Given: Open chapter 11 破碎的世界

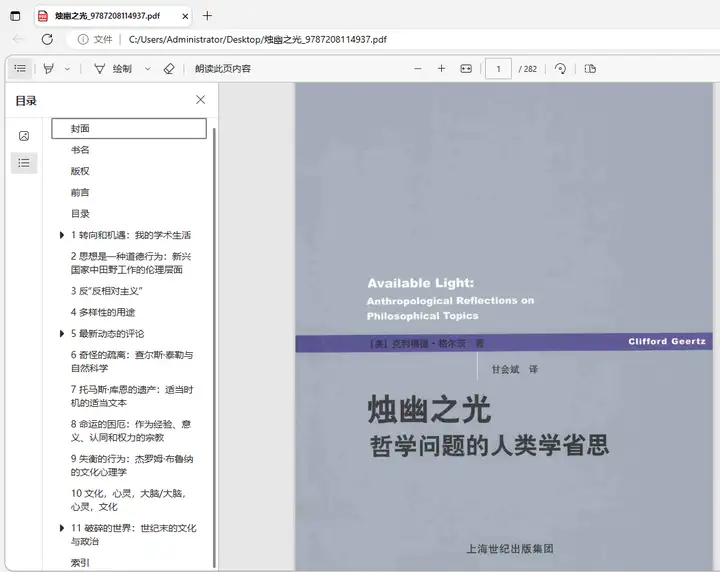Looking at the screenshot, I should coord(134,534).
